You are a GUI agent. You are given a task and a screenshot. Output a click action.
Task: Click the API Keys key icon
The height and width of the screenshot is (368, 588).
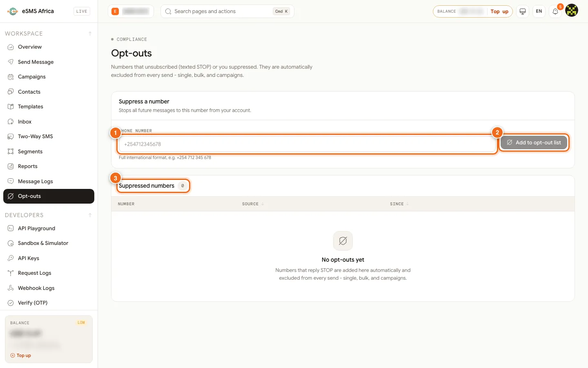pos(11,258)
